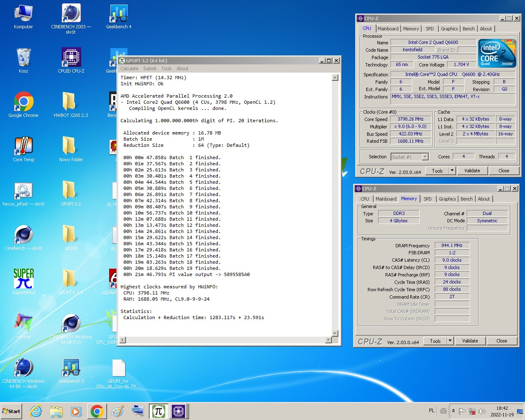Open Graphics tab in top CPU-Z
The height and width of the screenshot is (420, 525).
[x=449, y=29]
